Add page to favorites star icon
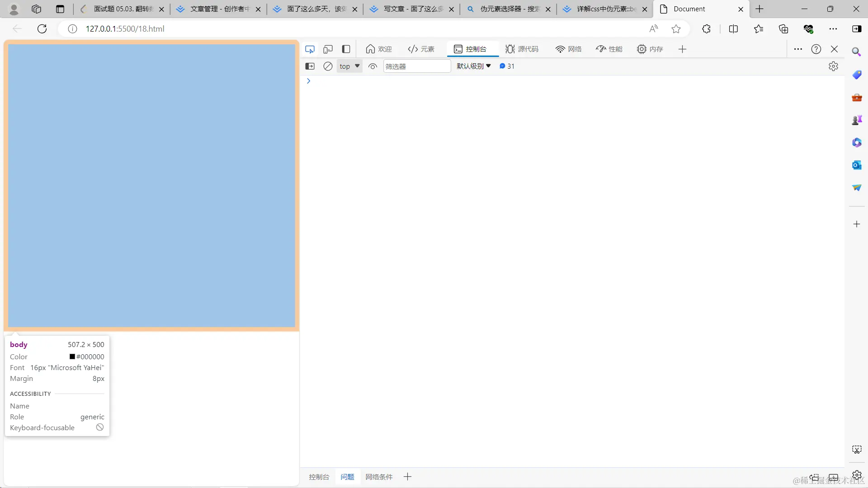This screenshot has height=488, width=868. click(x=676, y=29)
